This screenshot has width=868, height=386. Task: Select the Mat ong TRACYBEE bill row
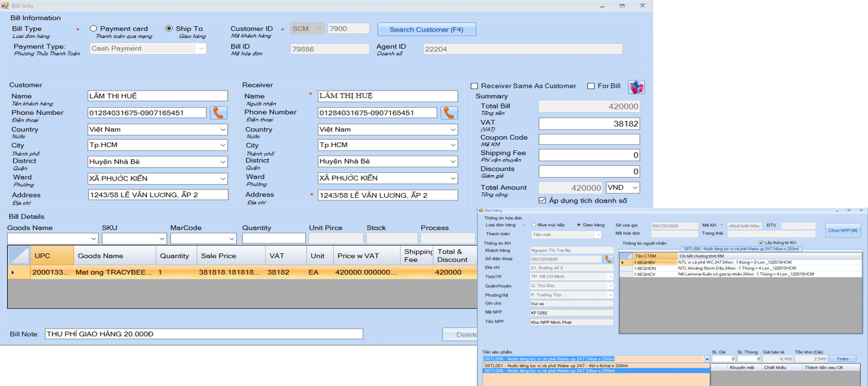point(242,272)
